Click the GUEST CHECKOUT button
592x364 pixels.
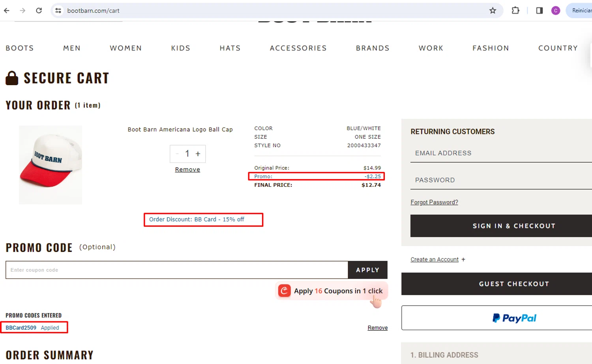click(496, 284)
